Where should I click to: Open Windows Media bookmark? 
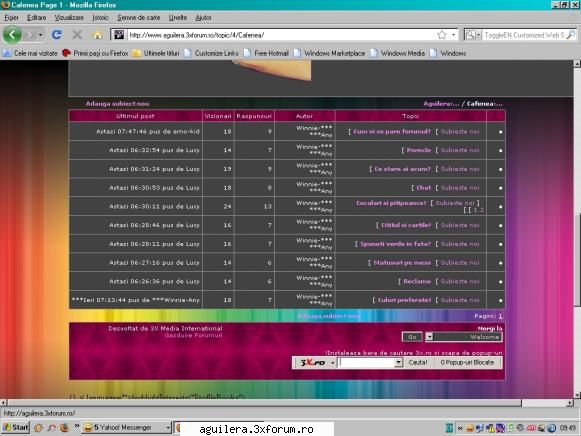click(x=398, y=53)
